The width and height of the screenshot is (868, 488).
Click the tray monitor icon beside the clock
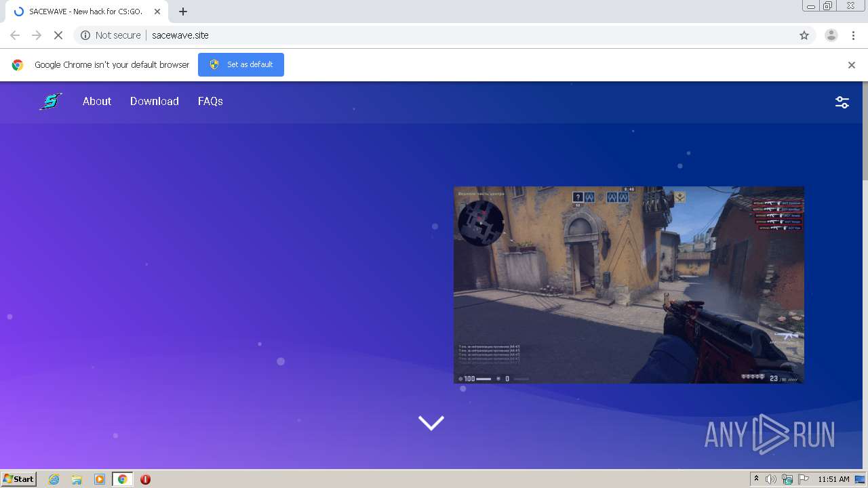[861, 479]
